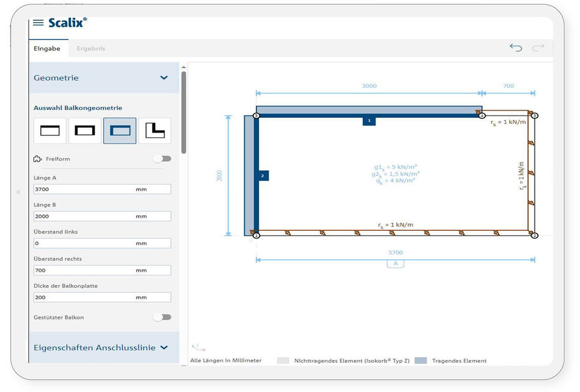Click the dimension label A button
Viewport: 580px width, 392px height.
tap(395, 264)
